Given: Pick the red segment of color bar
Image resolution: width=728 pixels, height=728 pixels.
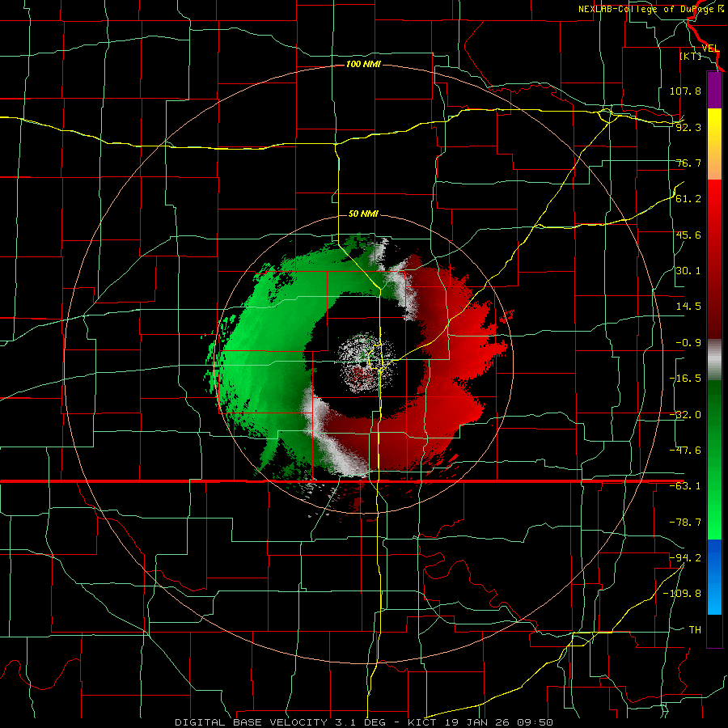Looking at the screenshot, I should [x=714, y=259].
